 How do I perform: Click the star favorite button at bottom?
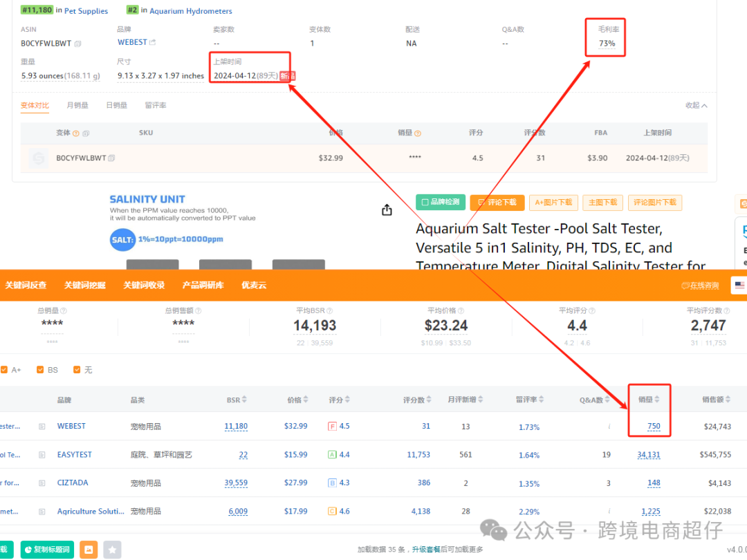pos(112,550)
